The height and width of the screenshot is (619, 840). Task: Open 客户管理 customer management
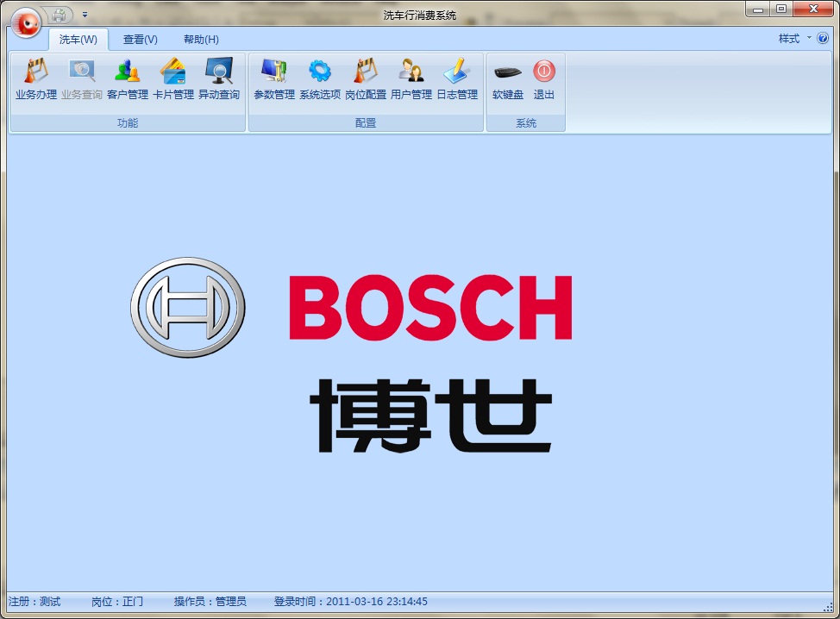pyautogui.click(x=128, y=79)
